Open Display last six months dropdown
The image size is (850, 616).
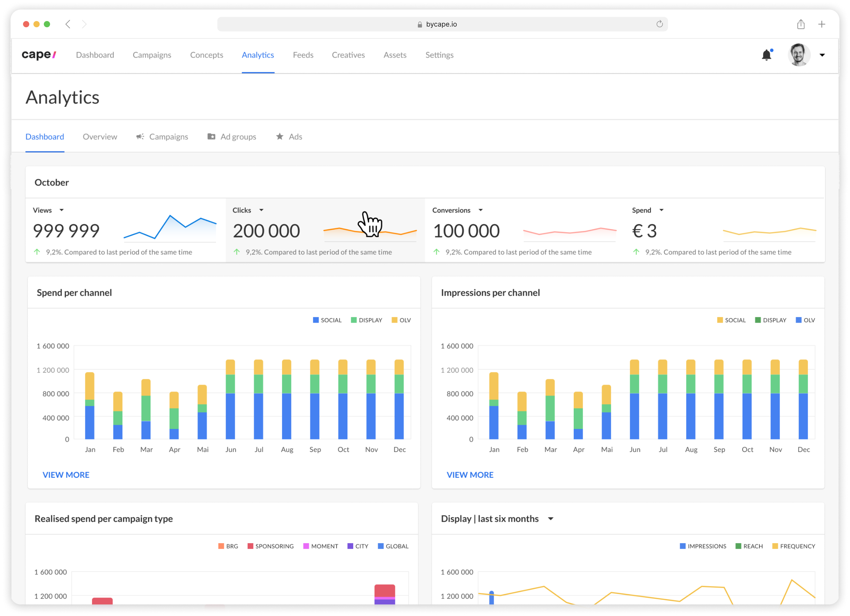tap(551, 519)
